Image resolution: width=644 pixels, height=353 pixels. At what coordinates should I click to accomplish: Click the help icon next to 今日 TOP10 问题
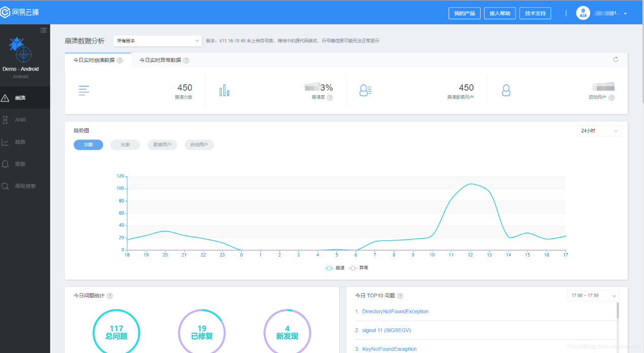click(400, 296)
